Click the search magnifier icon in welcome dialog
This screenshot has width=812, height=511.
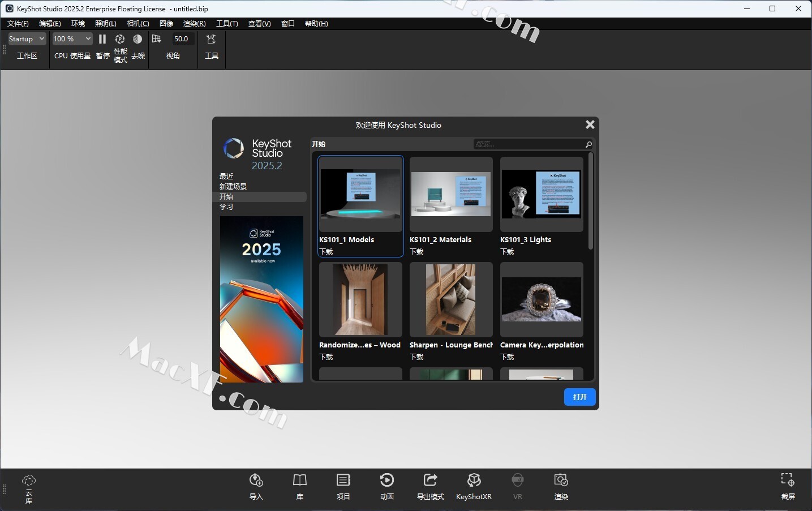tap(588, 144)
